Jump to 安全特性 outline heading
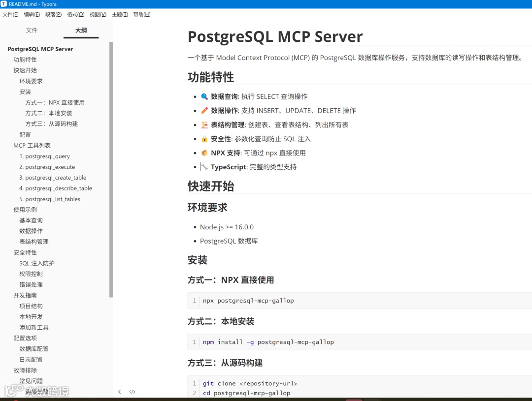 [x=25, y=252]
